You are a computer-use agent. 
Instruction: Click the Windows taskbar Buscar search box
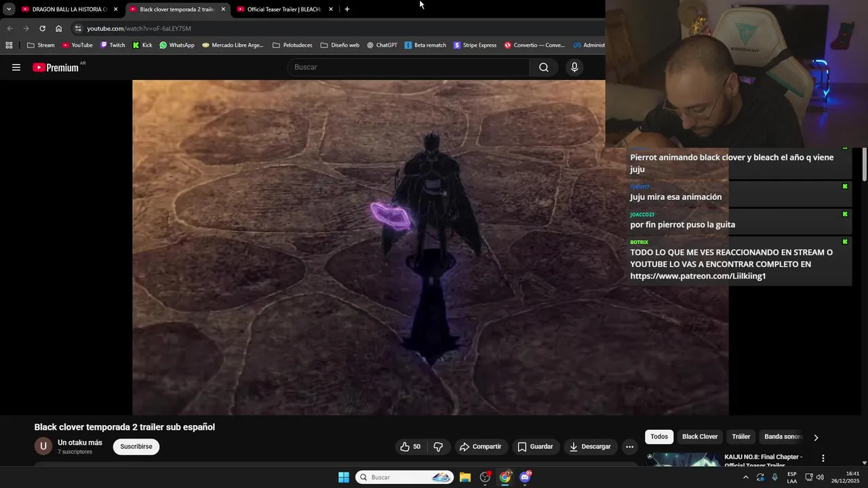[x=404, y=477]
